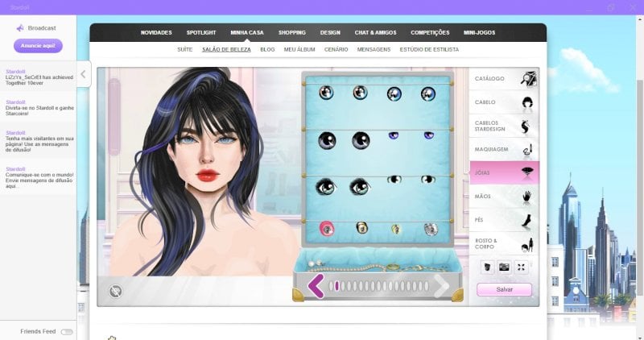This screenshot has width=644, height=340.
Task: Open the Maquiagem lipstick icon
Action: [527, 150]
